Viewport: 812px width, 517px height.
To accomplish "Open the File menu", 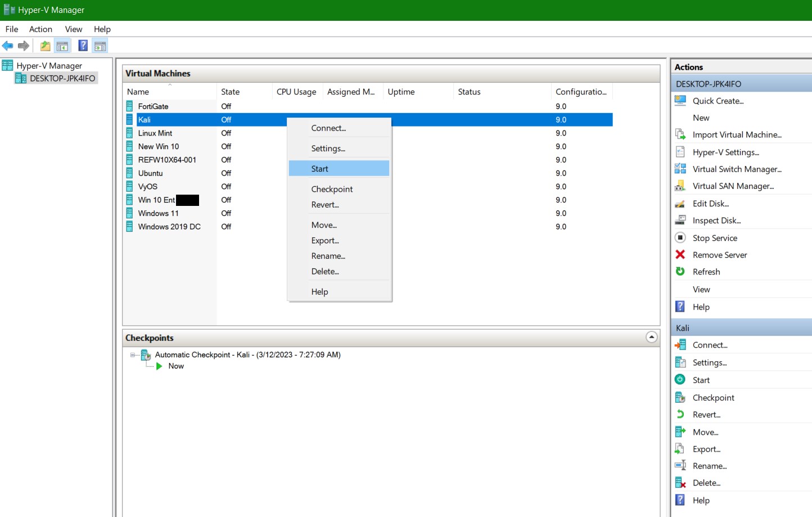I will (12, 29).
